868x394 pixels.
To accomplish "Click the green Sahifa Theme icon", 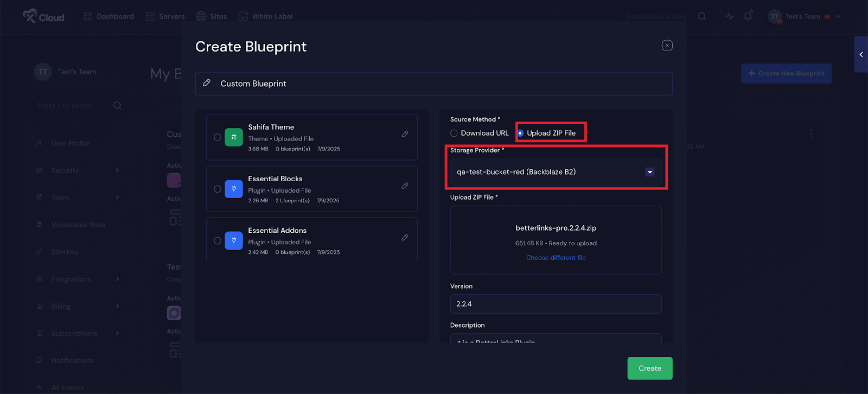I will pos(234,137).
